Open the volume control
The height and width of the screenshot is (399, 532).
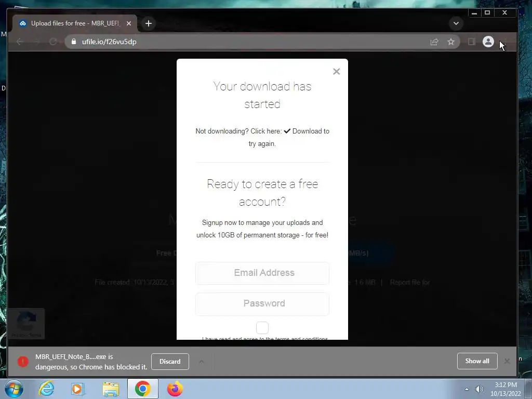(480, 389)
